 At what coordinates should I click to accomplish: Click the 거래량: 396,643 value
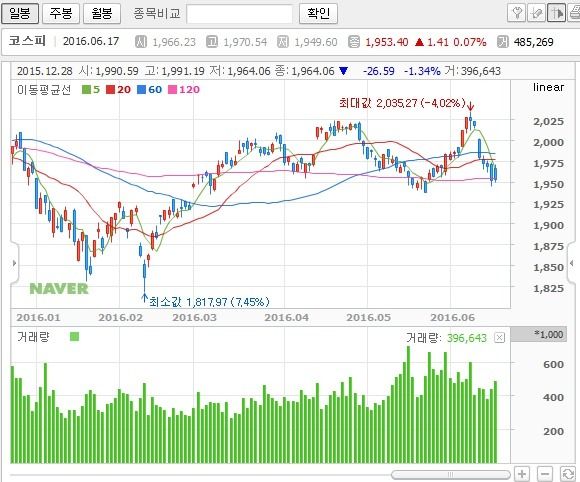[x=446, y=337]
